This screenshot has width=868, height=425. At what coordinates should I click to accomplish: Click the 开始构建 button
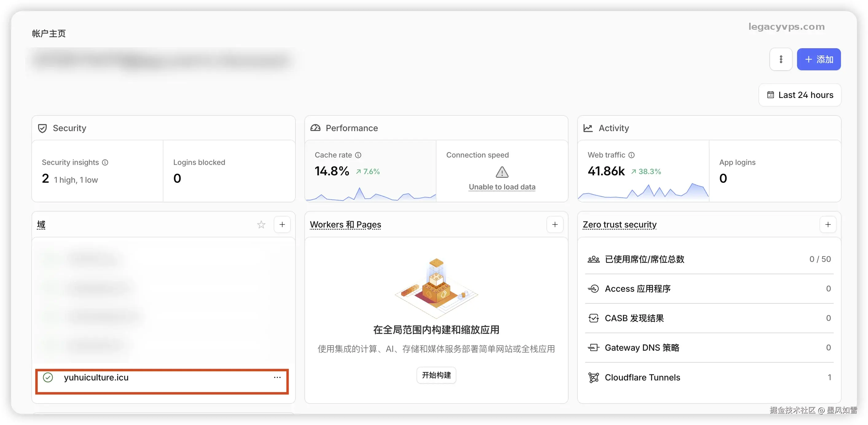(436, 375)
